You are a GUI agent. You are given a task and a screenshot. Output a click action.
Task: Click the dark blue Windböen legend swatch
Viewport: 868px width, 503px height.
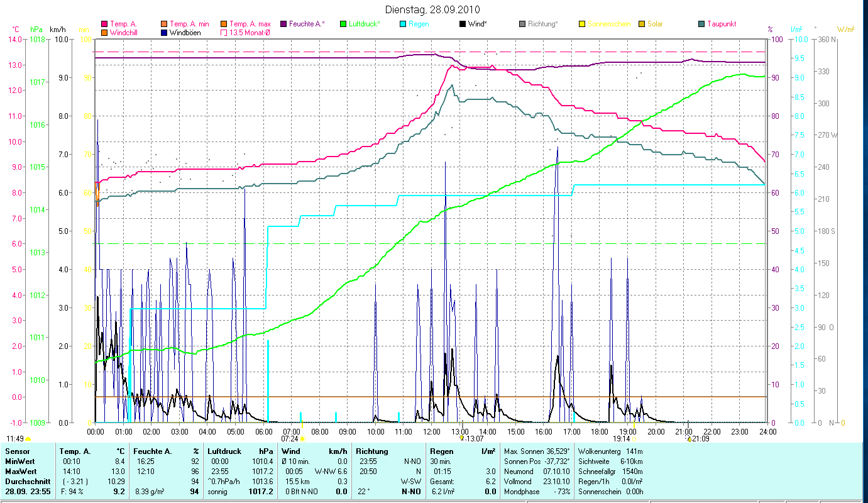164,33
